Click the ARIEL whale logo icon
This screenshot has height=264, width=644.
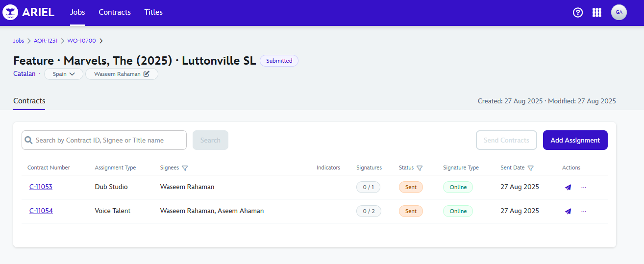[x=10, y=12]
